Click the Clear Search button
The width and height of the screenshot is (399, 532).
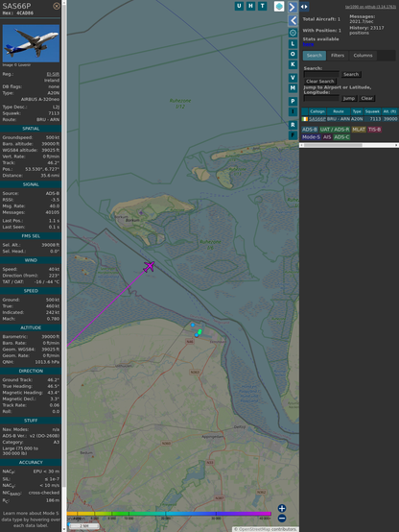point(320,82)
